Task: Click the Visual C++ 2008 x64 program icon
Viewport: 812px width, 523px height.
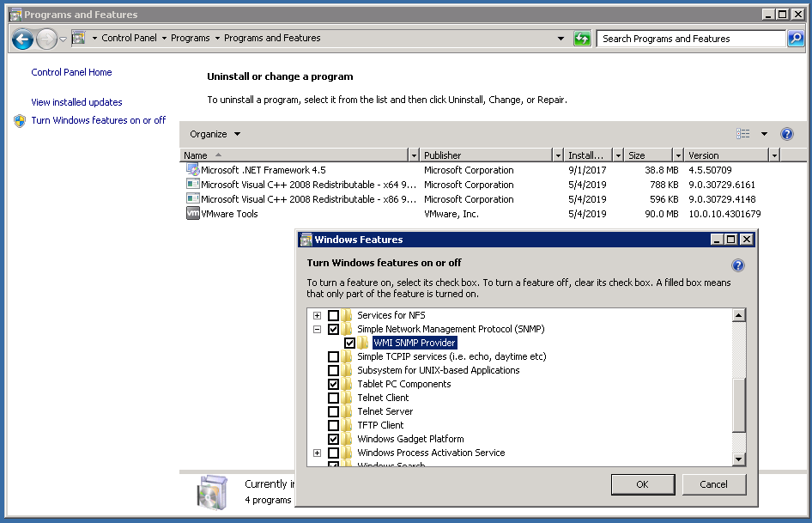Action: (192, 184)
